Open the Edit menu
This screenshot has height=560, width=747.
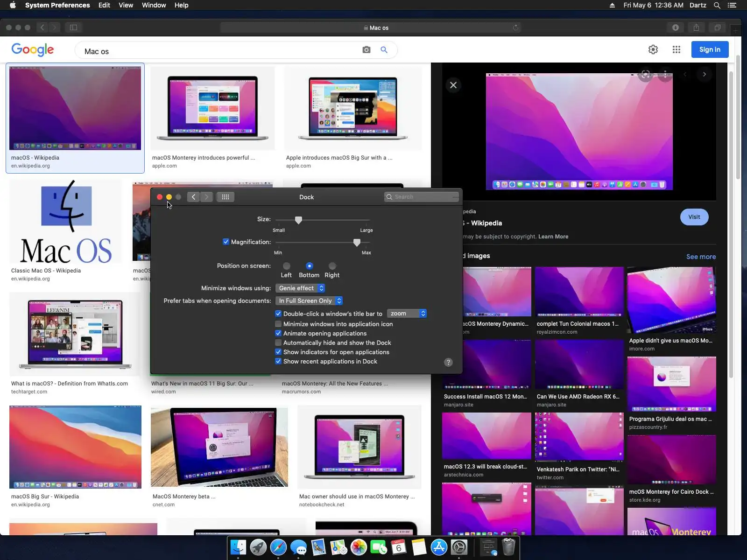click(x=104, y=6)
